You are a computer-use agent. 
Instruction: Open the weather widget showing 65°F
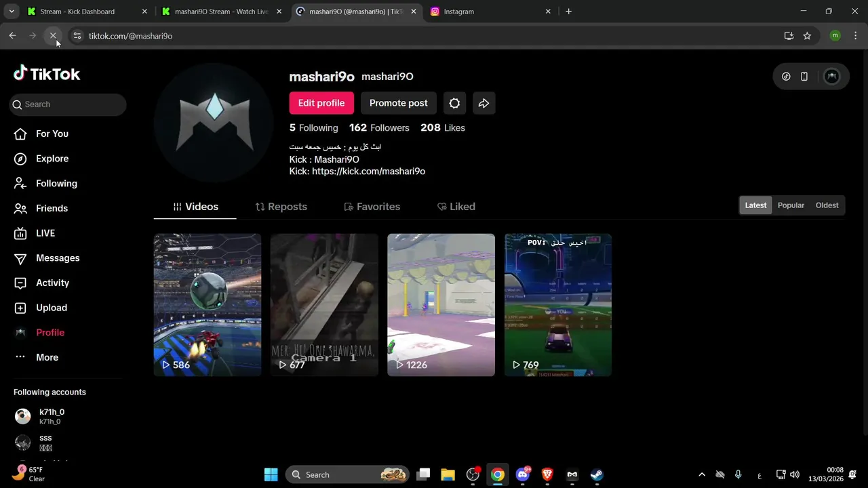28,474
